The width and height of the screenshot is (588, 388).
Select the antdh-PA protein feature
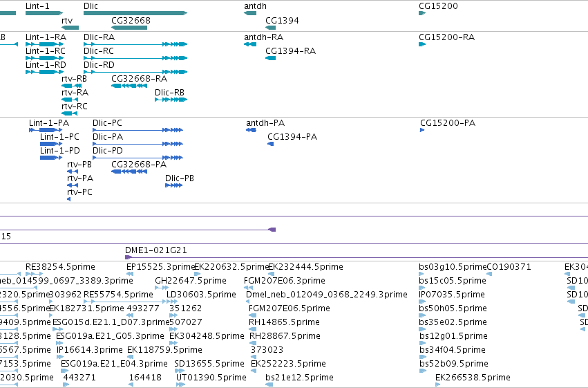click(251, 130)
